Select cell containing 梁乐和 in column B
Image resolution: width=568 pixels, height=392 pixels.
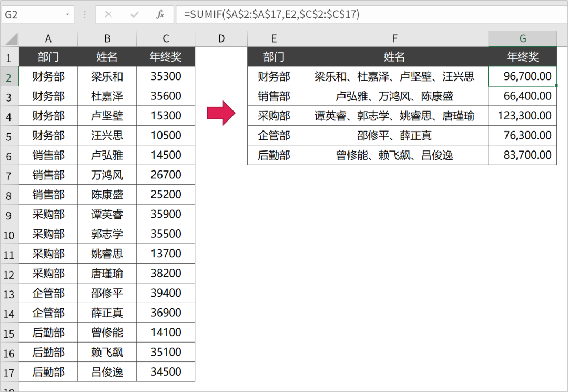pyautogui.click(x=107, y=77)
